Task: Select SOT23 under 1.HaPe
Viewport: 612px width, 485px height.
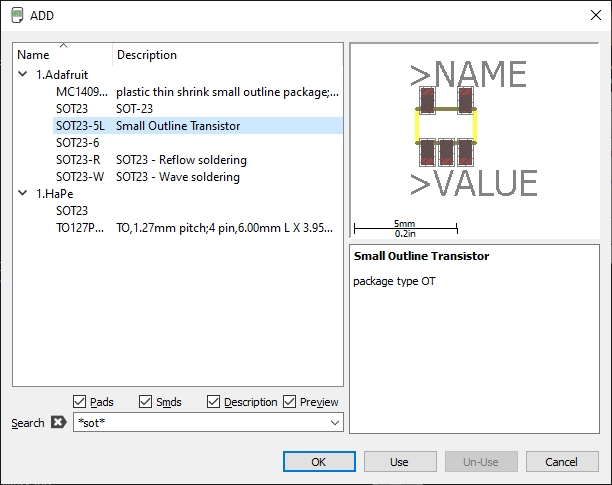Action: (x=197, y=211)
